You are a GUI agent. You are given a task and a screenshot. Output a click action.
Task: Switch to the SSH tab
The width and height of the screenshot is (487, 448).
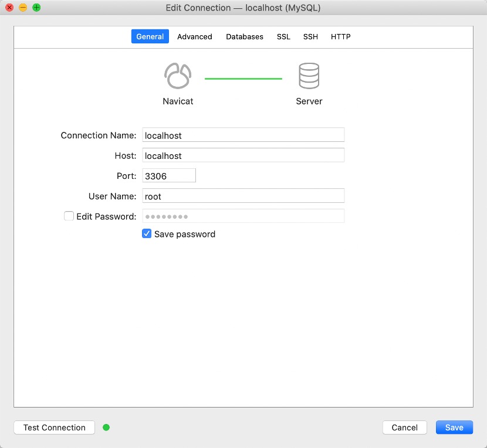pyautogui.click(x=310, y=36)
